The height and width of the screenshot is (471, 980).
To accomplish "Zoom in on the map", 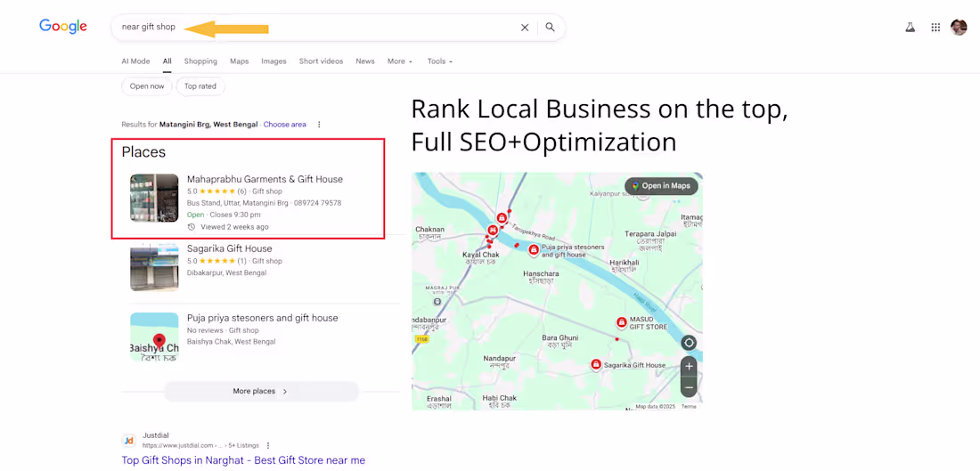I will [689, 367].
